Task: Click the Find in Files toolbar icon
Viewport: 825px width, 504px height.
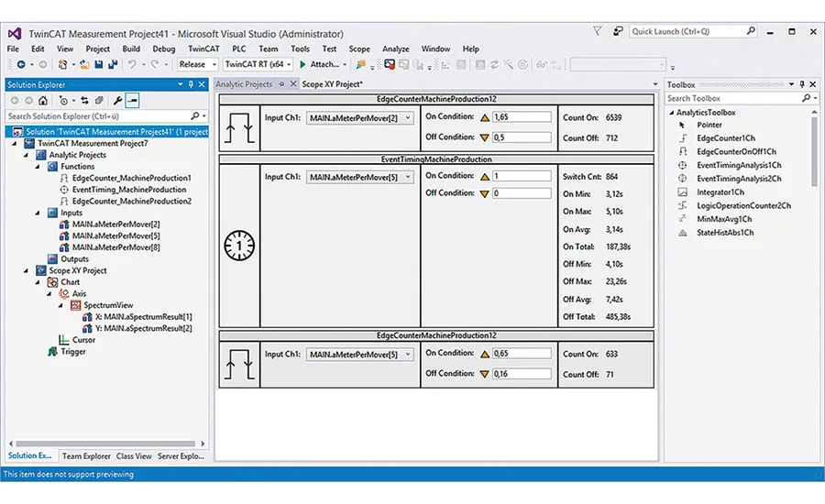Action: point(360,65)
